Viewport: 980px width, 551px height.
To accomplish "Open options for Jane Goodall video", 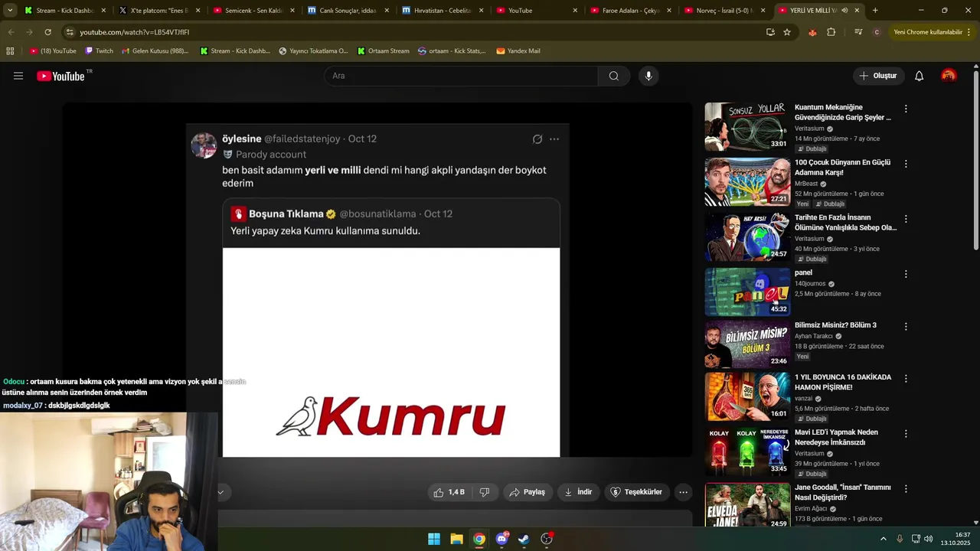I will point(906,488).
